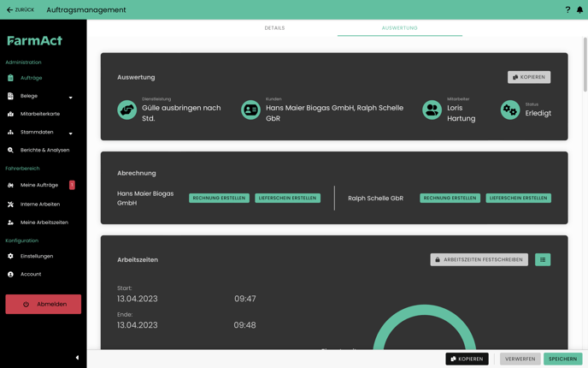
Task: Create invoice for Hans Maier Biogas GmbH
Action: [x=219, y=198]
